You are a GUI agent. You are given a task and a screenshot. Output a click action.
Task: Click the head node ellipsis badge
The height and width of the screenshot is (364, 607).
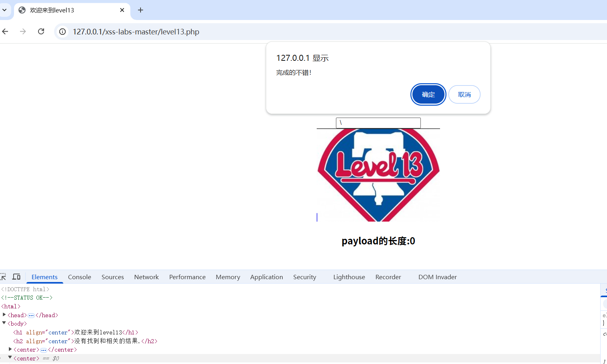pyautogui.click(x=31, y=315)
